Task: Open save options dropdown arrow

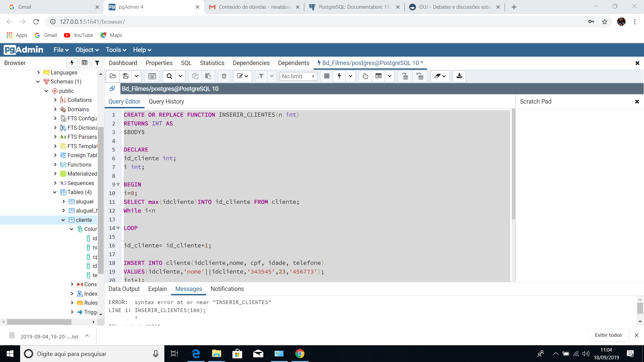Action: pos(137,76)
